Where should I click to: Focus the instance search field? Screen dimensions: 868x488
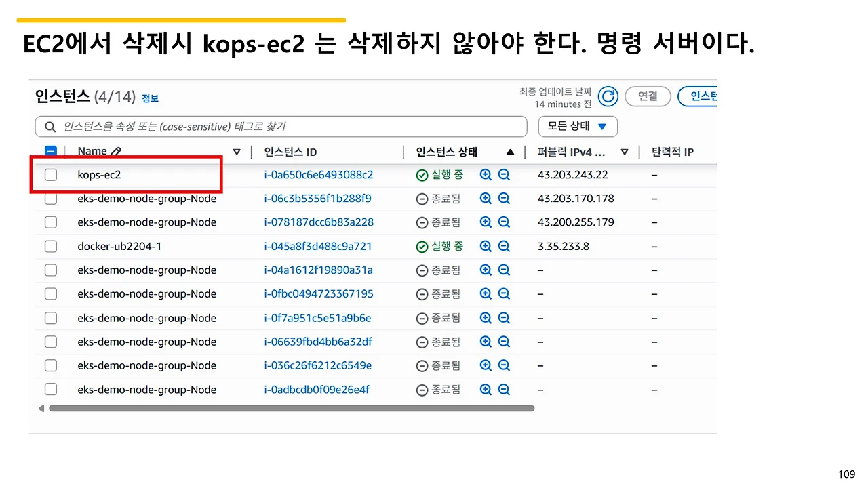pos(281,127)
